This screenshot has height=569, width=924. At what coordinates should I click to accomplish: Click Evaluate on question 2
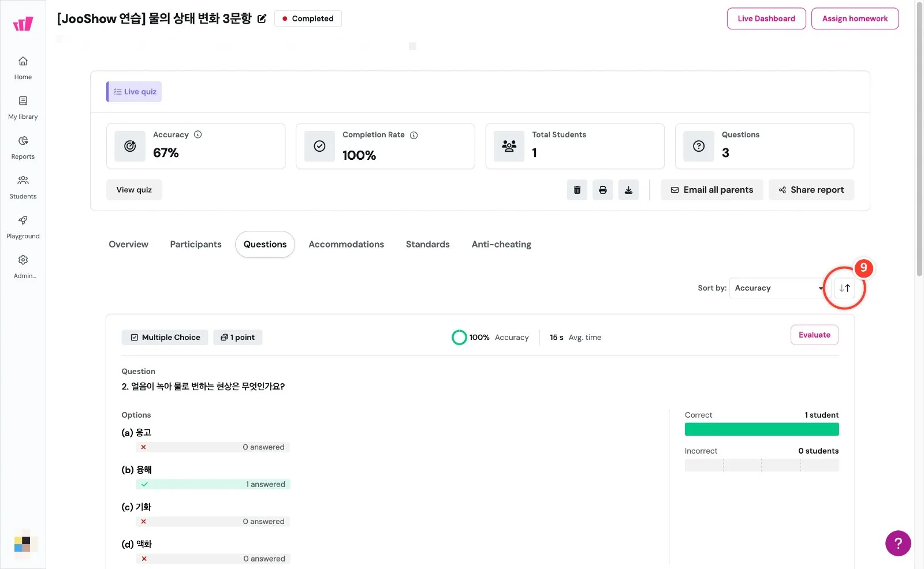pyautogui.click(x=814, y=335)
